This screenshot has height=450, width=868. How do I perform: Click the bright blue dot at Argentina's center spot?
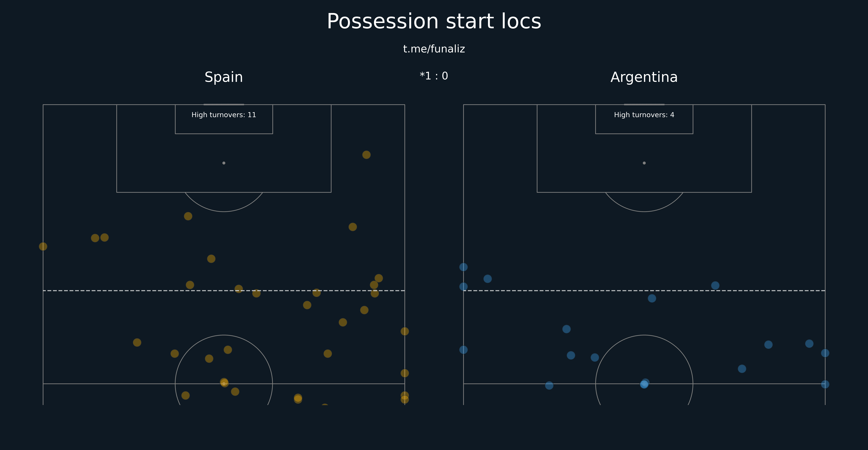click(x=644, y=384)
